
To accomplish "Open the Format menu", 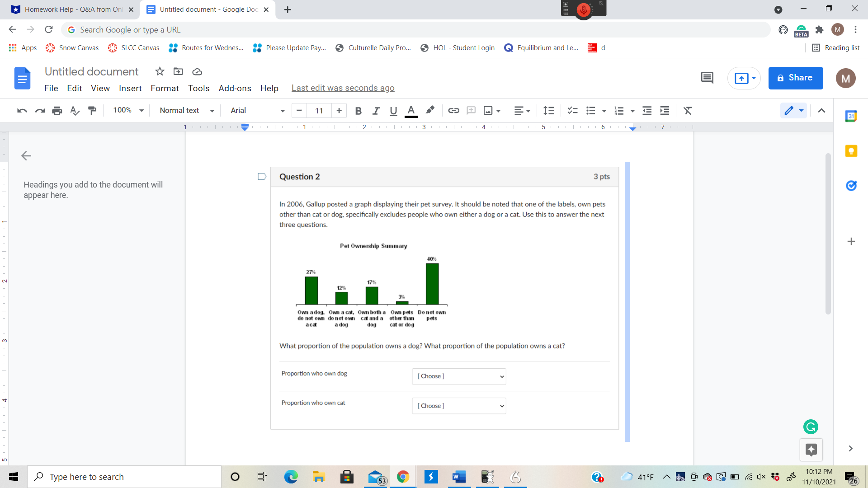I will pyautogui.click(x=165, y=88).
